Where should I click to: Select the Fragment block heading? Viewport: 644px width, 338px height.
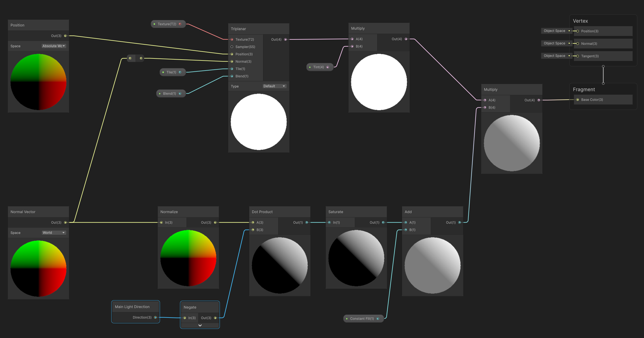pos(584,90)
